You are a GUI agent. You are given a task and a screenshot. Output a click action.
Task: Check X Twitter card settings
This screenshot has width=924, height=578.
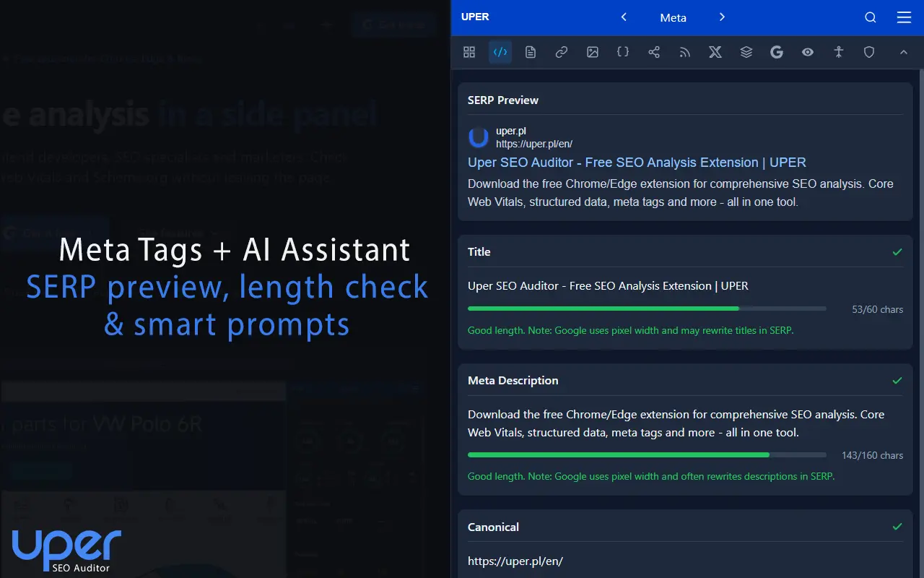tap(715, 52)
